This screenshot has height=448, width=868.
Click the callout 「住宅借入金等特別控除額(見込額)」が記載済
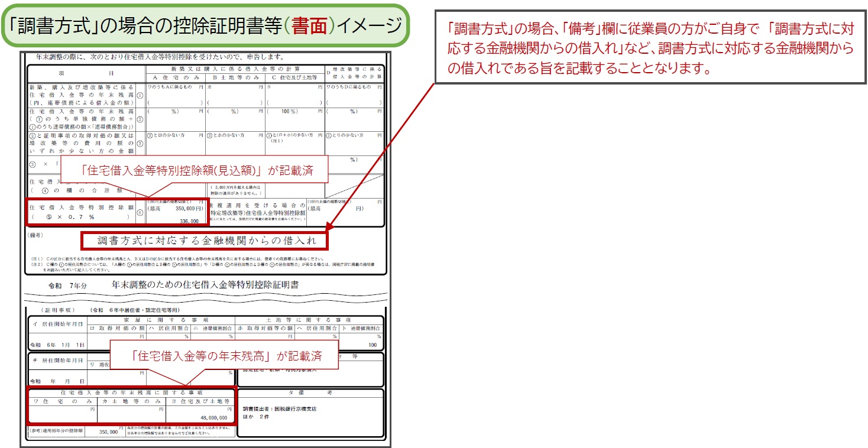tap(195, 171)
